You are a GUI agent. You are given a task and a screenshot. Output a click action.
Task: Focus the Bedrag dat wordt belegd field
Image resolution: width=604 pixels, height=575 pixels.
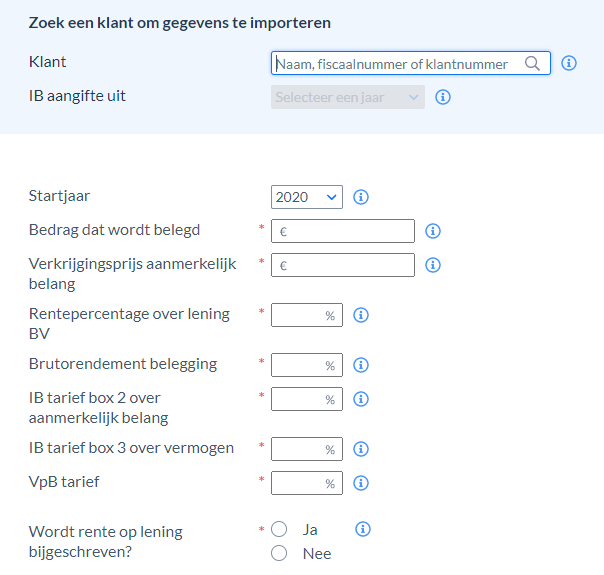(x=343, y=231)
